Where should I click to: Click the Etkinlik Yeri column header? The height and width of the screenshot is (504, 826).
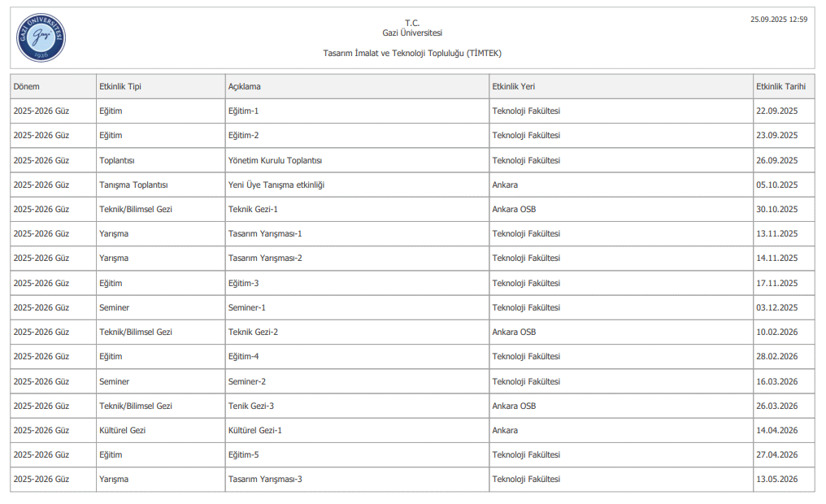tap(513, 86)
